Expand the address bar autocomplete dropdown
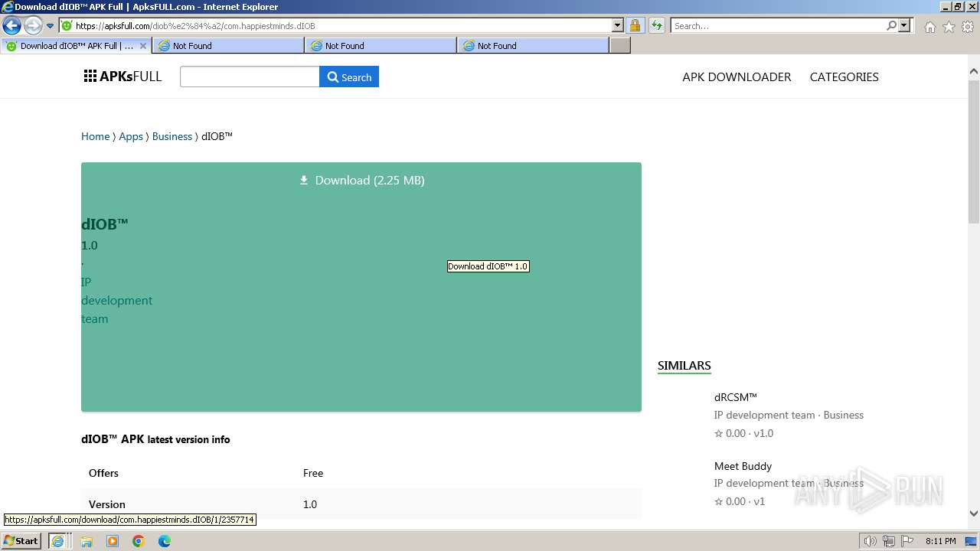The image size is (980, 551). tap(618, 26)
